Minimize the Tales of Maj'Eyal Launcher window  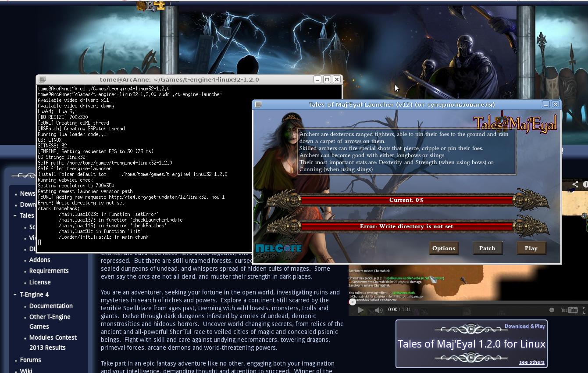tap(546, 104)
